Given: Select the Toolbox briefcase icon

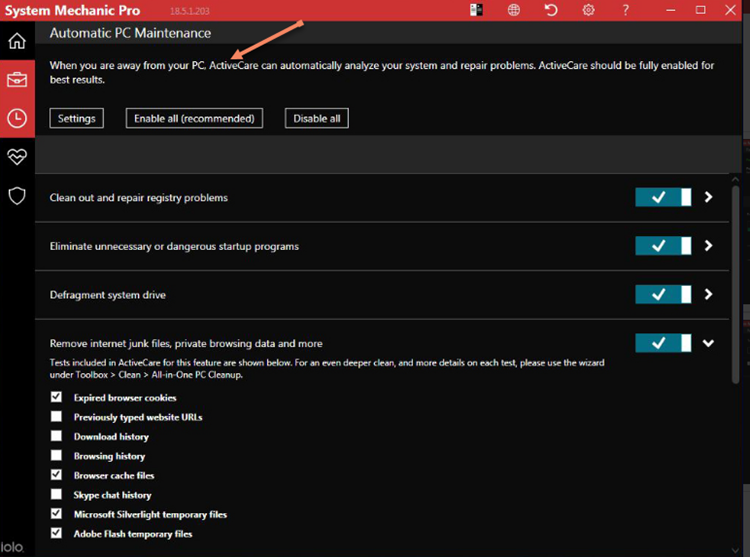Looking at the screenshot, I should [17, 79].
